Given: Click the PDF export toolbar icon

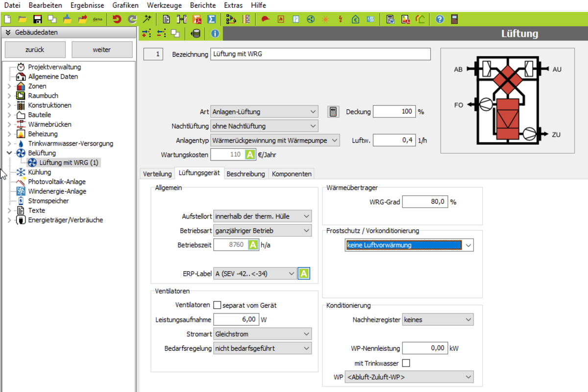Looking at the screenshot, I should click(x=197, y=19).
